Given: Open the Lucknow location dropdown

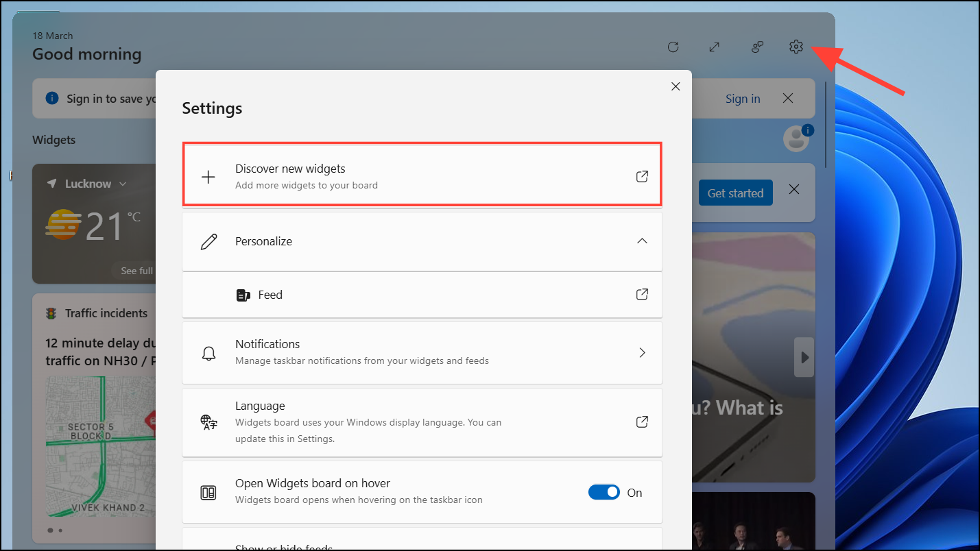Looking at the screenshot, I should point(123,183).
